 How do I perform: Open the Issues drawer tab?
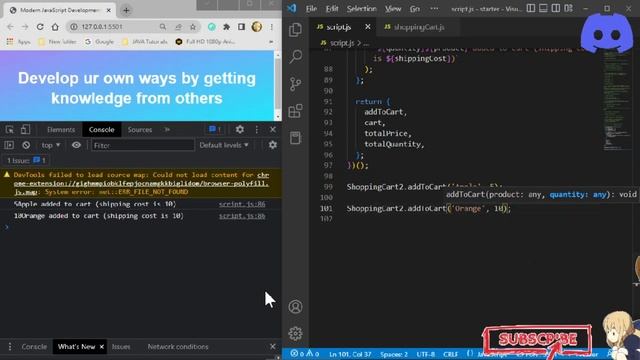point(121,347)
